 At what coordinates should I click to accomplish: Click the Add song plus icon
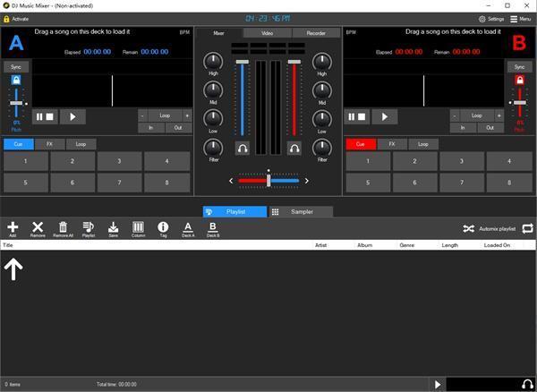pyautogui.click(x=13, y=227)
